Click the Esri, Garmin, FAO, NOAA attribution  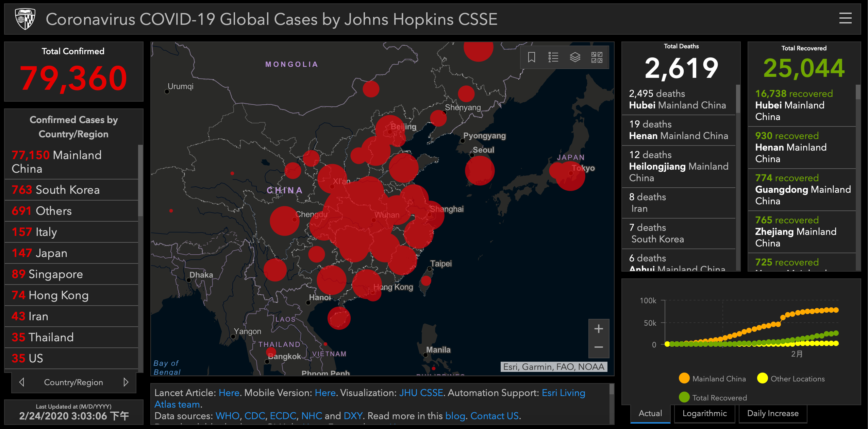tap(554, 367)
